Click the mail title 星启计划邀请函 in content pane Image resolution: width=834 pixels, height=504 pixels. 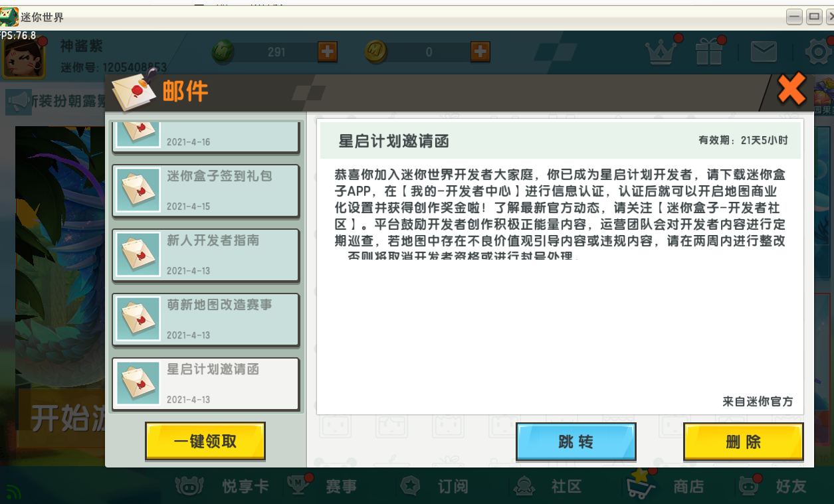click(x=394, y=141)
